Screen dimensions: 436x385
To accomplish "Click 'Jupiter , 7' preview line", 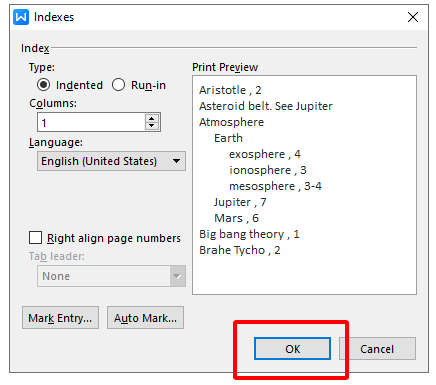I will (240, 202).
